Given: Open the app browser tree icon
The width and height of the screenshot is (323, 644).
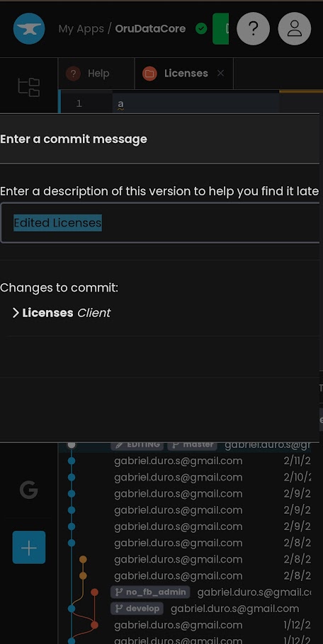Looking at the screenshot, I should pyautogui.click(x=29, y=86).
